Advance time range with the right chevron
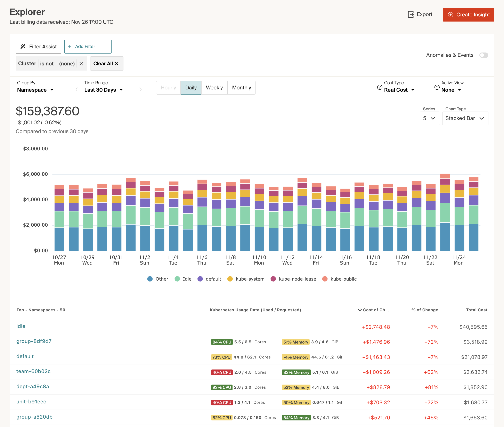 [x=140, y=89]
